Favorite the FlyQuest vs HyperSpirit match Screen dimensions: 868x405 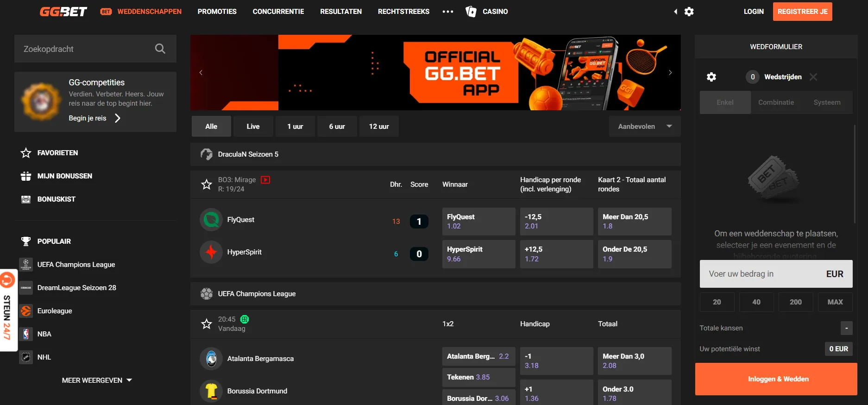(207, 184)
